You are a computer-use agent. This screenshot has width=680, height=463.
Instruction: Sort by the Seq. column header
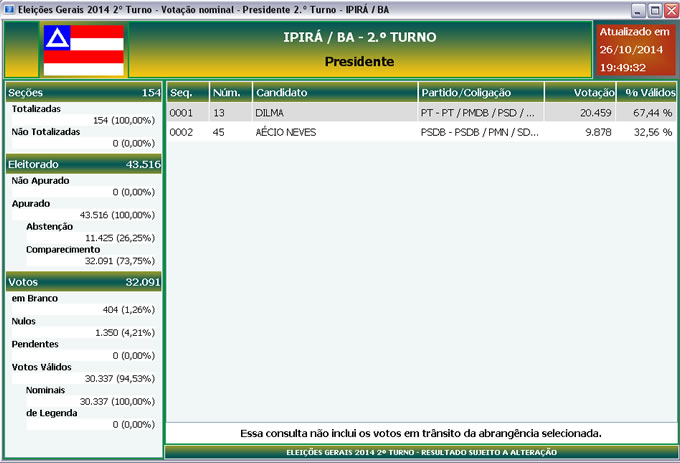[188, 92]
